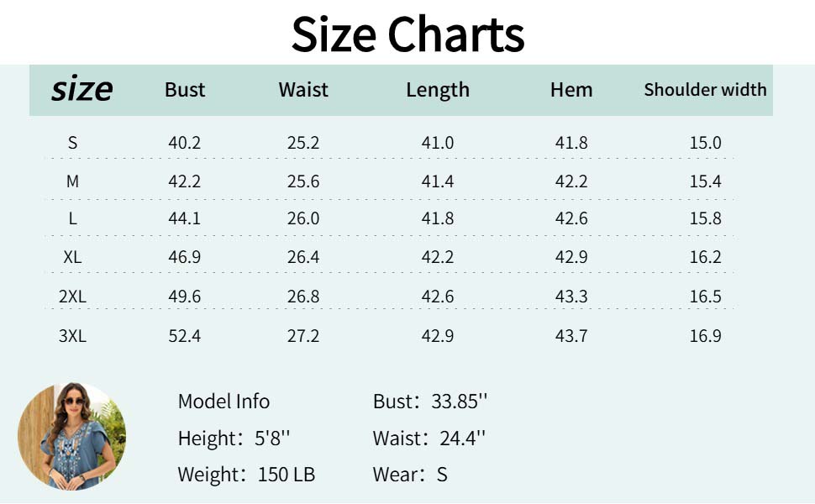Select the M size row label
Viewport: 815px width, 504px height.
coord(73,181)
